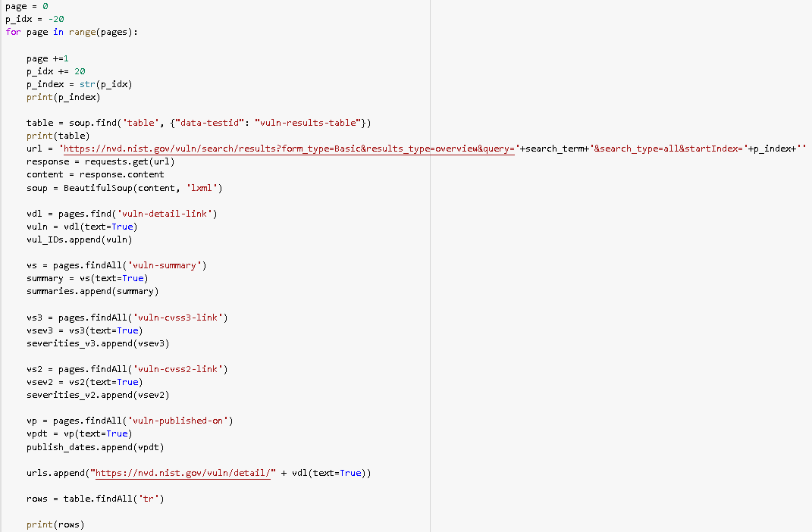Click the line 'print(table)'
The height and width of the screenshot is (532, 812).
coord(58,136)
